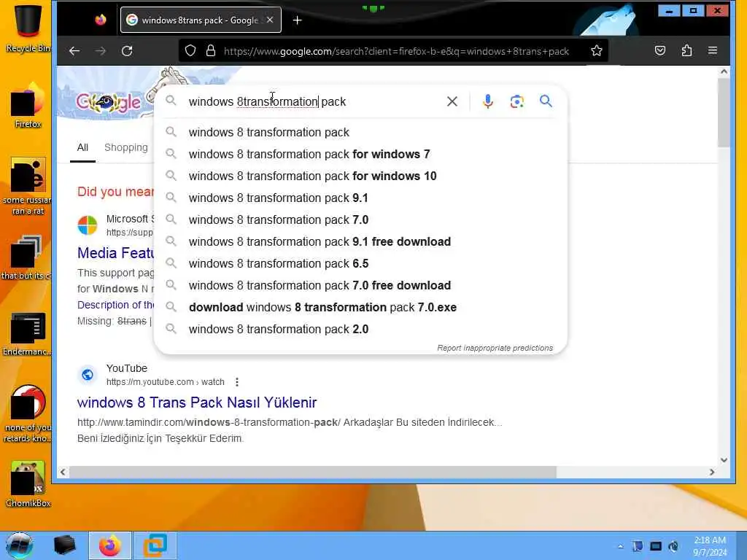This screenshot has width=747, height=560.
Task: Choose suggestion 'transformation pack for windows 10'
Action: coord(360,176)
